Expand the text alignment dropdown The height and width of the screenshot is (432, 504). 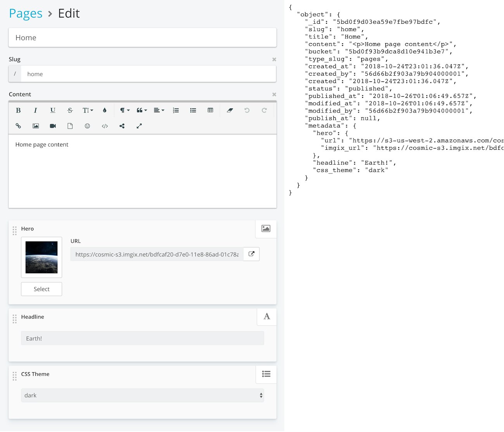[x=159, y=110]
